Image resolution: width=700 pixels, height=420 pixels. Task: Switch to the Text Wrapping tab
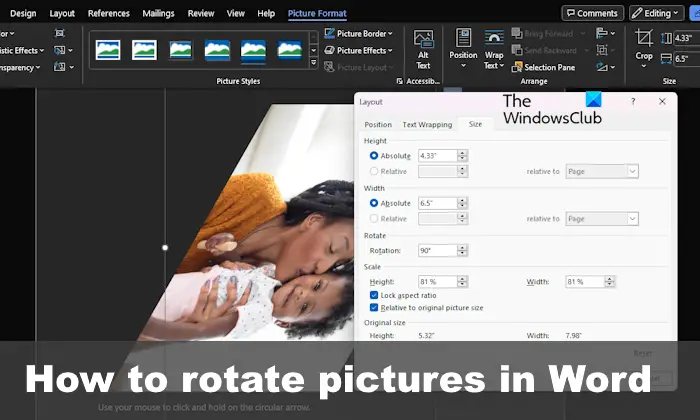(427, 125)
